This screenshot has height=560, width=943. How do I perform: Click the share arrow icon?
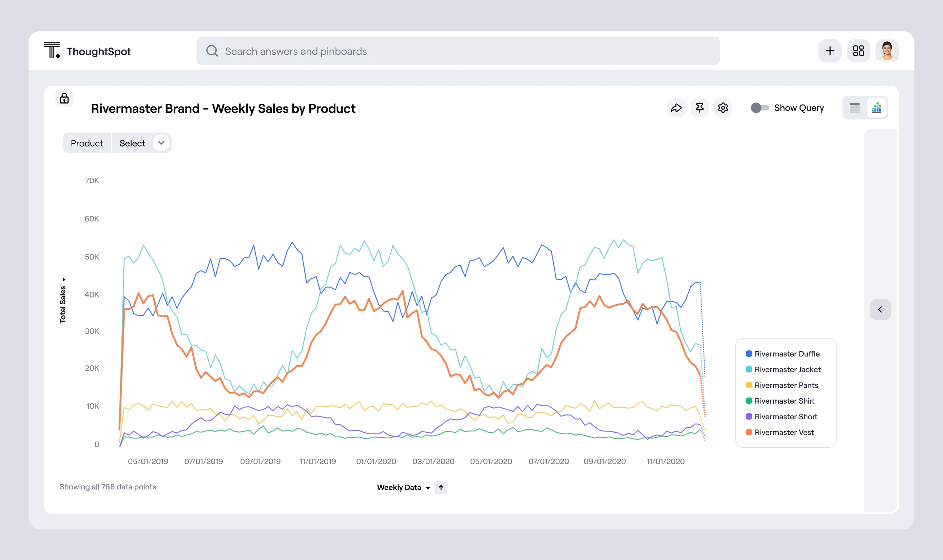click(x=676, y=108)
